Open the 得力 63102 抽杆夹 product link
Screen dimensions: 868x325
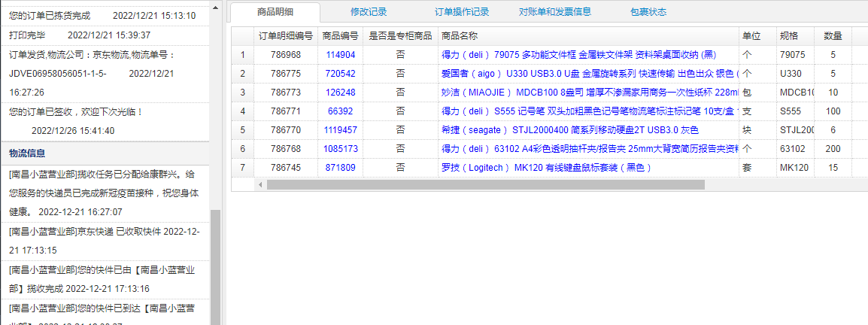point(590,149)
